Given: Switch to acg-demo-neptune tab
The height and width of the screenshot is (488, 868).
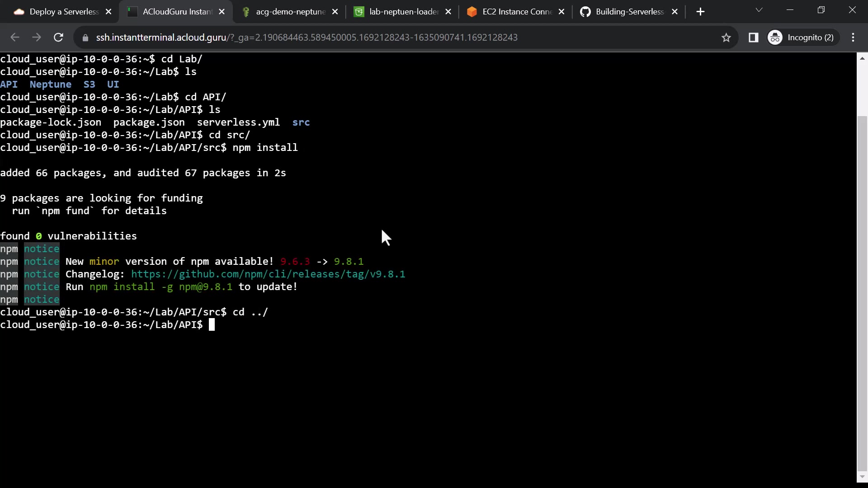Looking at the screenshot, I should (290, 12).
